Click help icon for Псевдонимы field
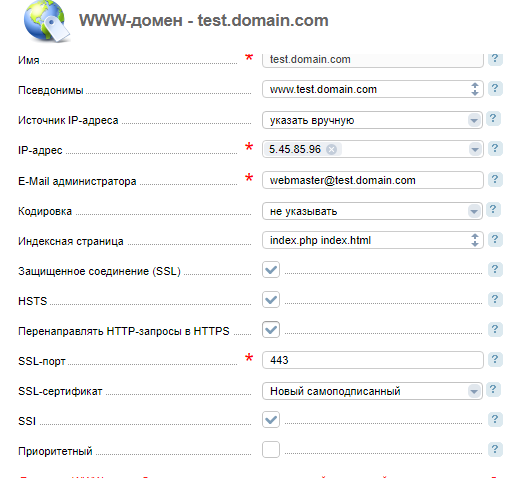The image size is (517, 478). (x=495, y=89)
